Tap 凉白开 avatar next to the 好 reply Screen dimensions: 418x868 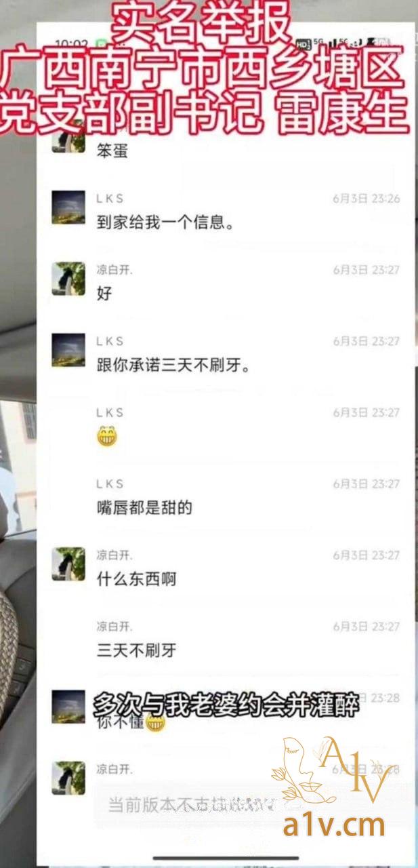click(x=68, y=279)
